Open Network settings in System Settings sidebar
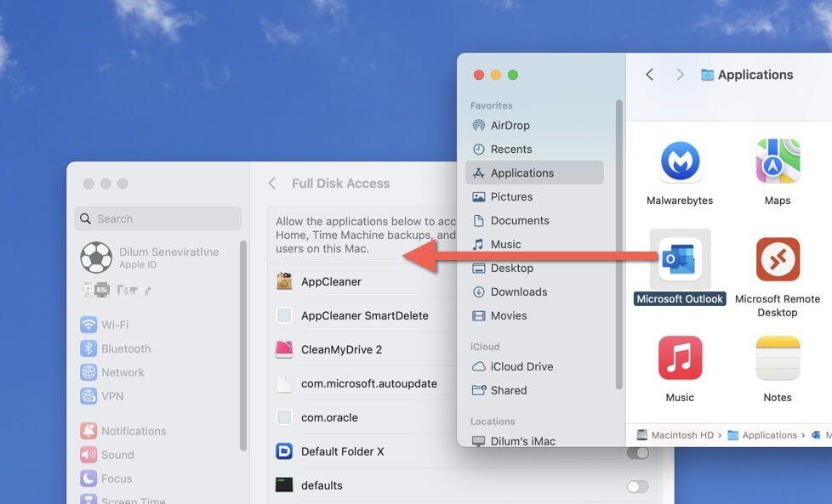 coord(112,372)
